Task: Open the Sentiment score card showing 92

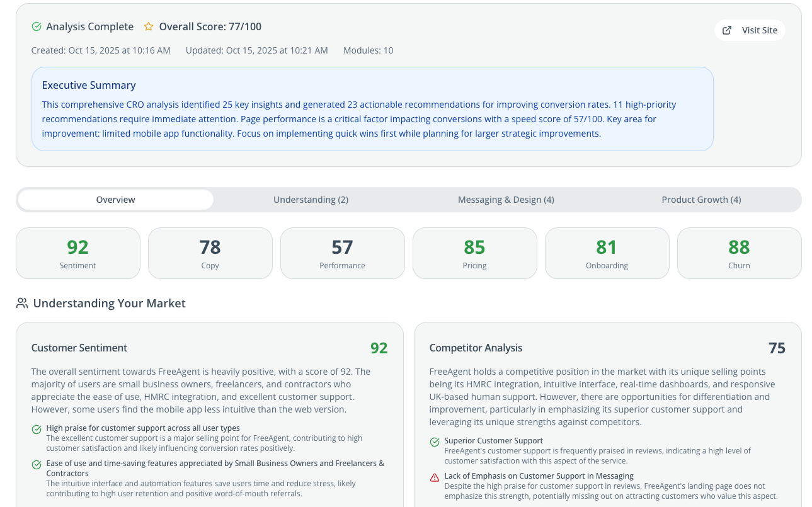Action: 78,253
